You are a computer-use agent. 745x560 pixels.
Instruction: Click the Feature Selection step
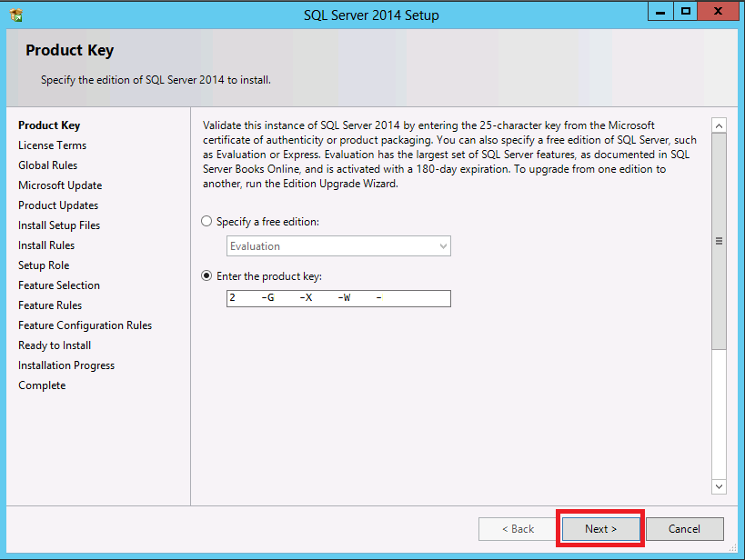tap(59, 285)
